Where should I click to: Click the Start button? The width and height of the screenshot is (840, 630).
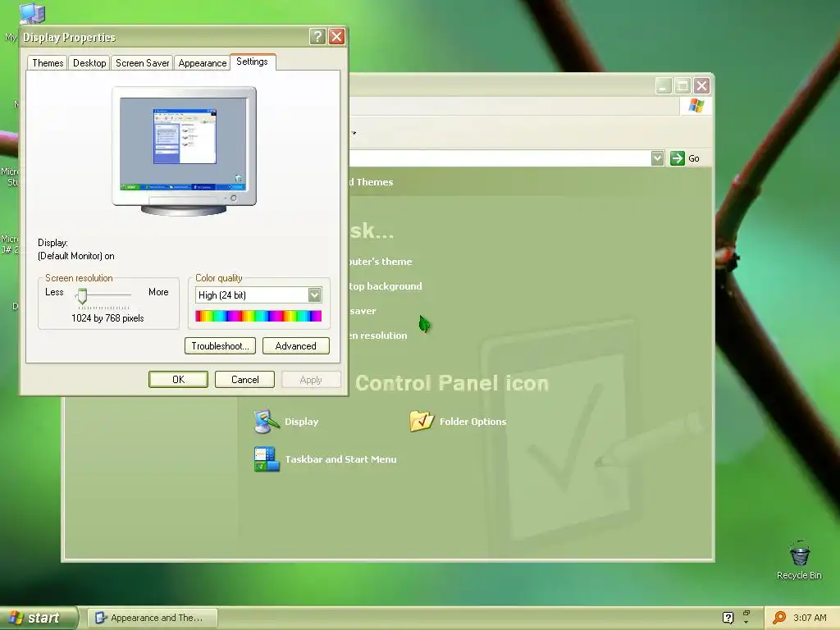point(39,618)
